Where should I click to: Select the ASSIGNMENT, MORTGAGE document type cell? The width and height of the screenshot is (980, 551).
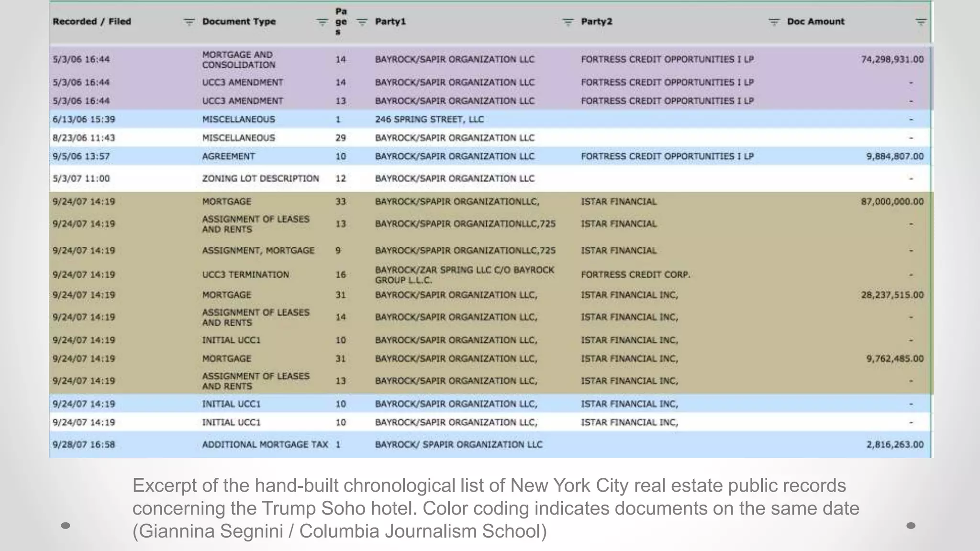point(258,251)
